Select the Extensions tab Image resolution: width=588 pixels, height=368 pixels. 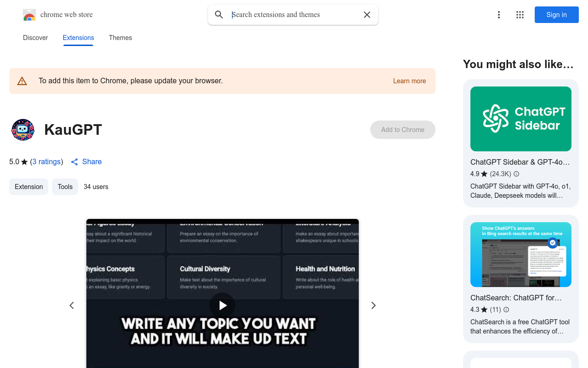[78, 38]
